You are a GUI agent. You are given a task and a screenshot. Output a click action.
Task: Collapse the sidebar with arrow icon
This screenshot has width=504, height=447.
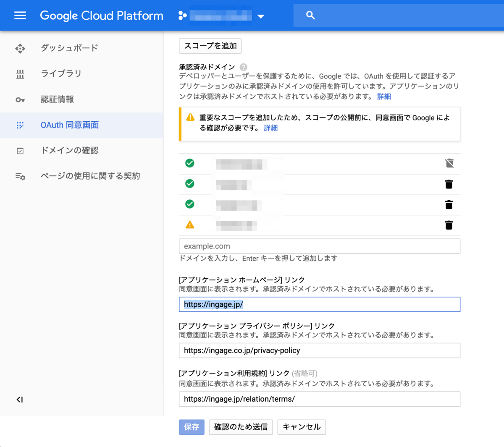pyautogui.click(x=20, y=400)
